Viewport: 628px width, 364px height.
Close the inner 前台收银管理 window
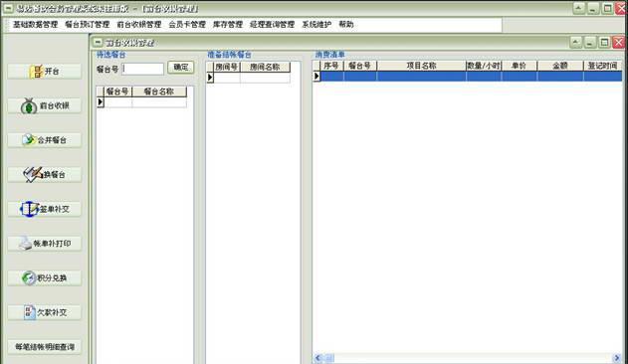(x=619, y=42)
